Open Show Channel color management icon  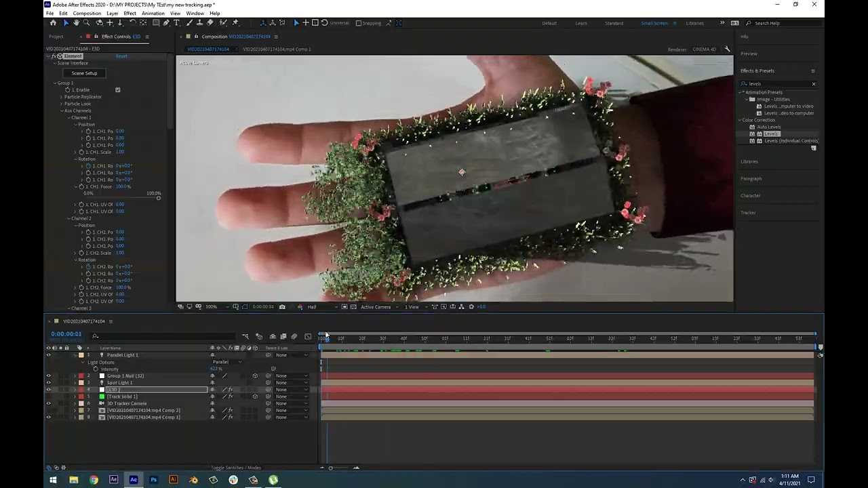pos(300,307)
